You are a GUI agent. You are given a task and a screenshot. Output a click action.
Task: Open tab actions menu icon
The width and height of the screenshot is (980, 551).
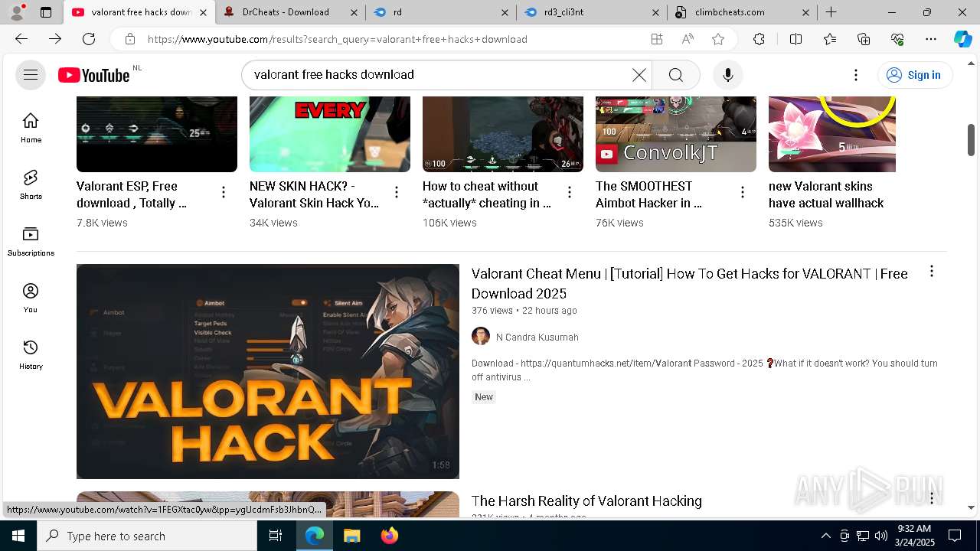click(x=46, y=12)
